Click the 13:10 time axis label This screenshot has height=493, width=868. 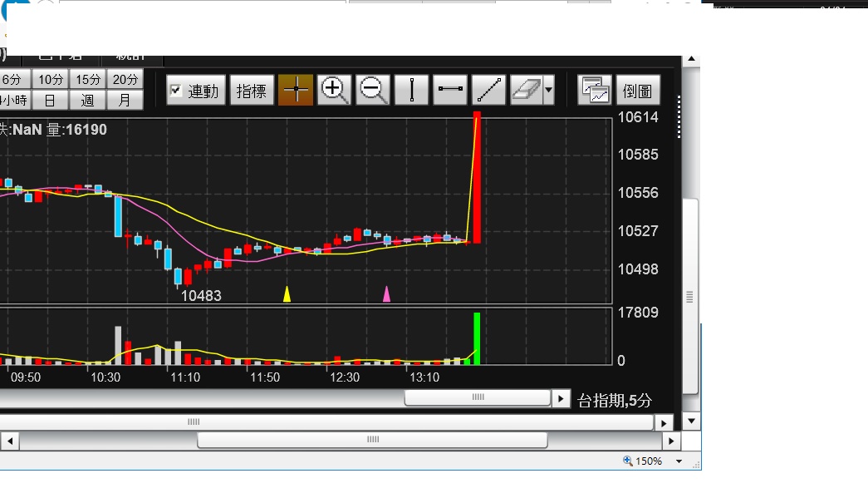pos(424,377)
